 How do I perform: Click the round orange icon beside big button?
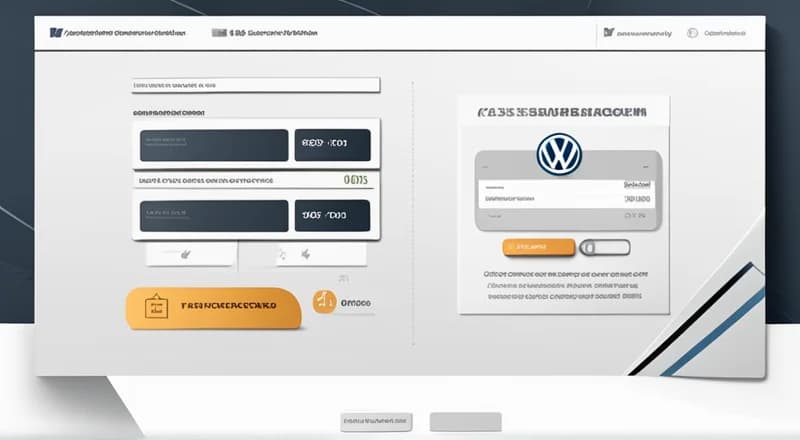(x=324, y=302)
